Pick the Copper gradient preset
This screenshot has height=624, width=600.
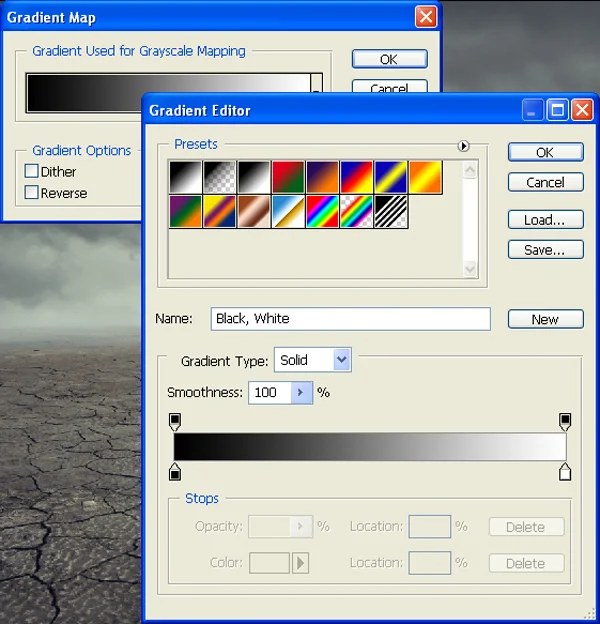254,211
